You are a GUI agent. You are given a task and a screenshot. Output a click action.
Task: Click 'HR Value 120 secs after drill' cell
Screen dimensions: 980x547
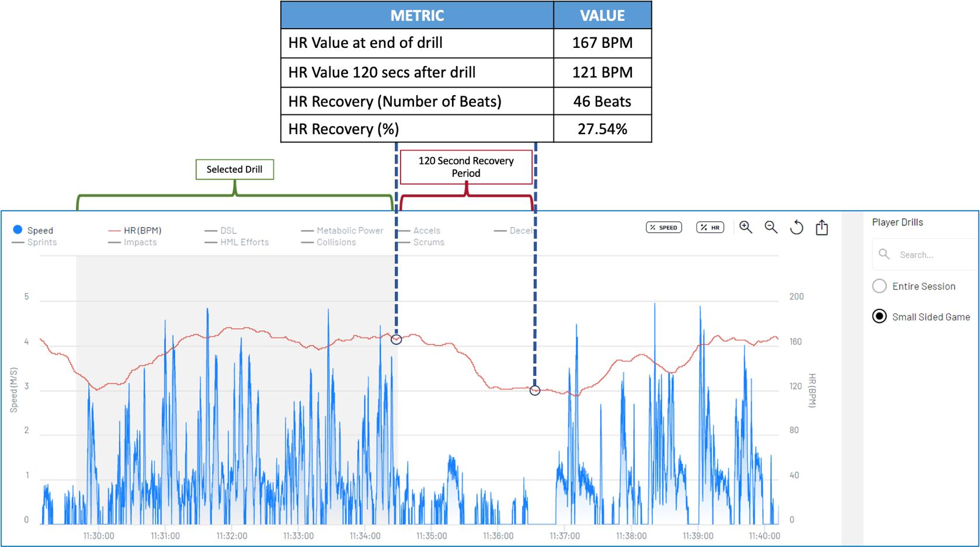pos(417,72)
